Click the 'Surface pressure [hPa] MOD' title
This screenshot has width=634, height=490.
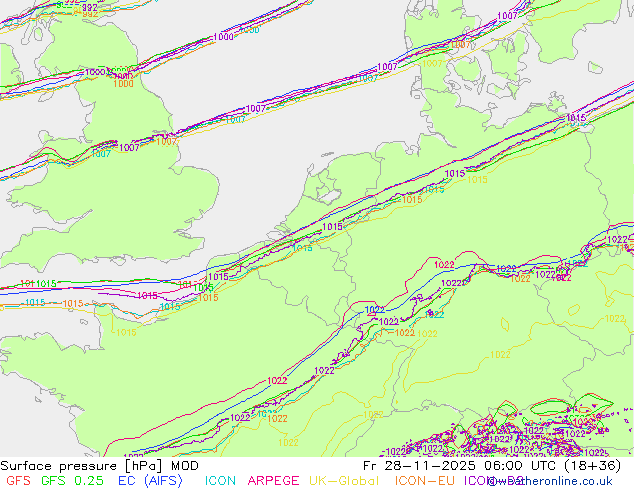(99, 466)
